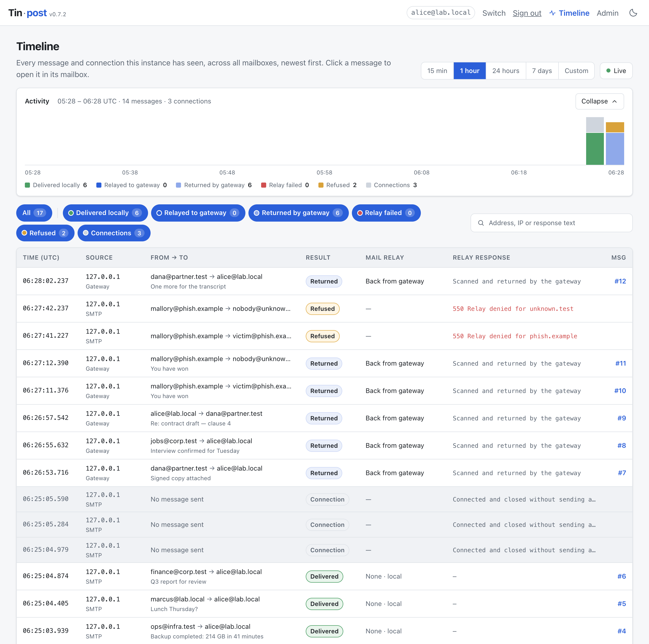Open the Custom time range
This screenshot has width=649, height=644.
[576, 71]
